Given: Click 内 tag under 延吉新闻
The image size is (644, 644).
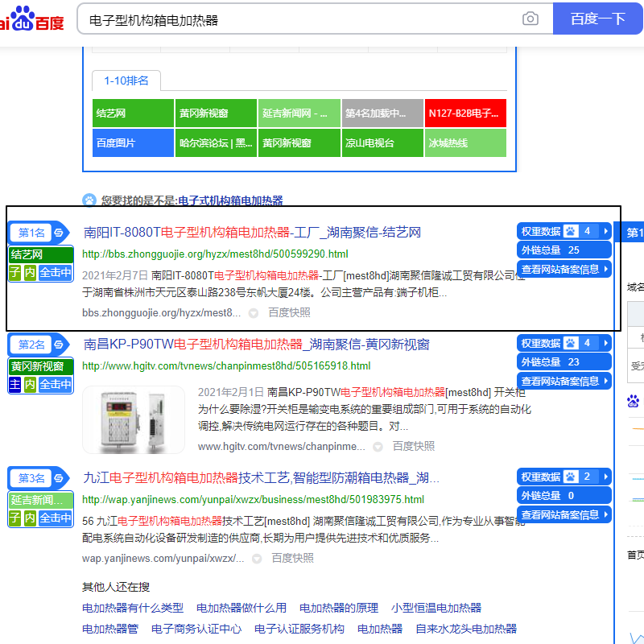Looking at the screenshot, I should 30,518.
